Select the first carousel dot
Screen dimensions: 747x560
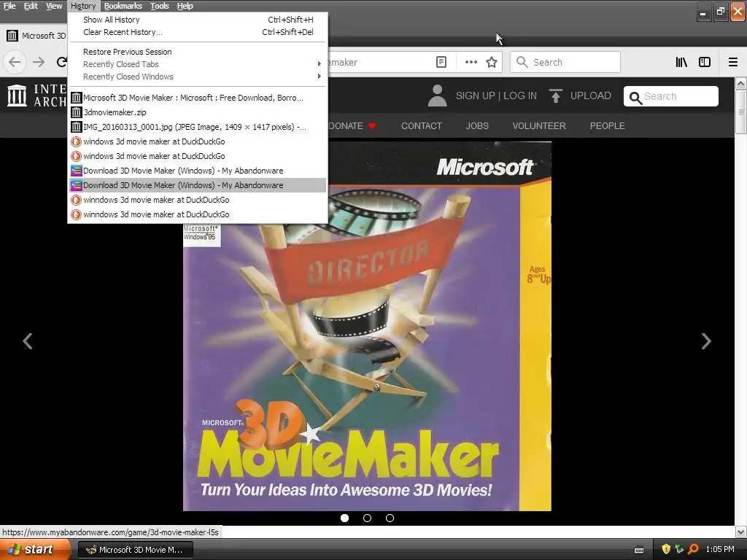click(344, 518)
